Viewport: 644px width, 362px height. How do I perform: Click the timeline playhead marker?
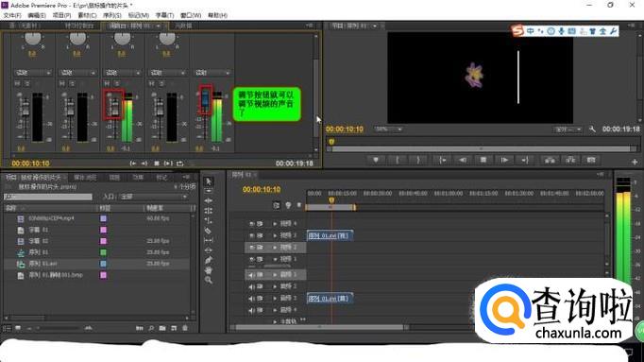click(331, 200)
